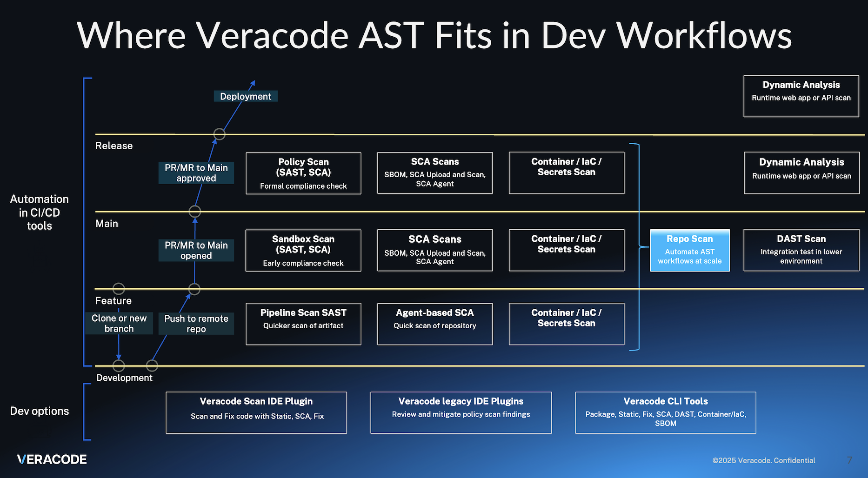Viewport: 868px width, 478px height.
Task: Select the Veracode Scan IDE Plugin box
Action: pos(256,413)
